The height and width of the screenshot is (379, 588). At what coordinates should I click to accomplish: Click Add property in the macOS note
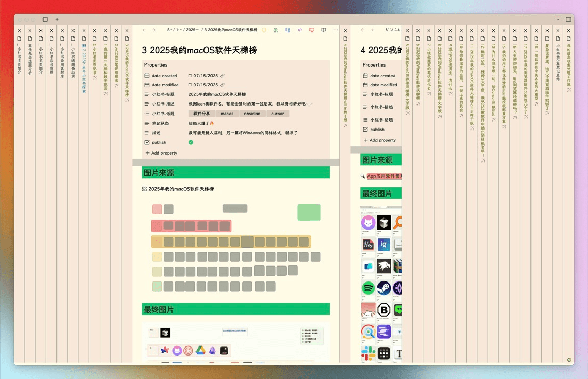coord(161,153)
